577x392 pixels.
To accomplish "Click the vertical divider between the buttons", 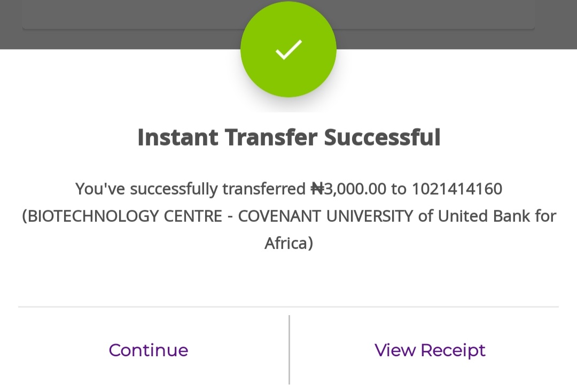I will (x=289, y=350).
